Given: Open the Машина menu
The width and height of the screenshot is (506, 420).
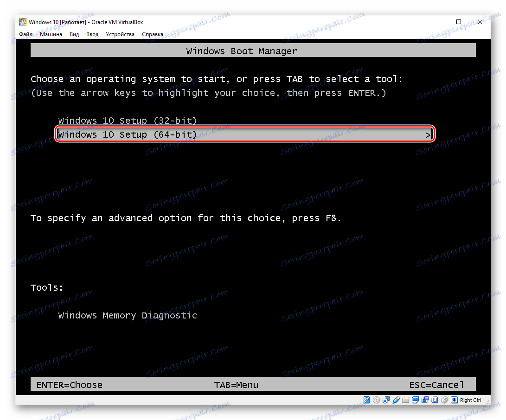Looking at the screenshot, I should click(x=51, y=34).
